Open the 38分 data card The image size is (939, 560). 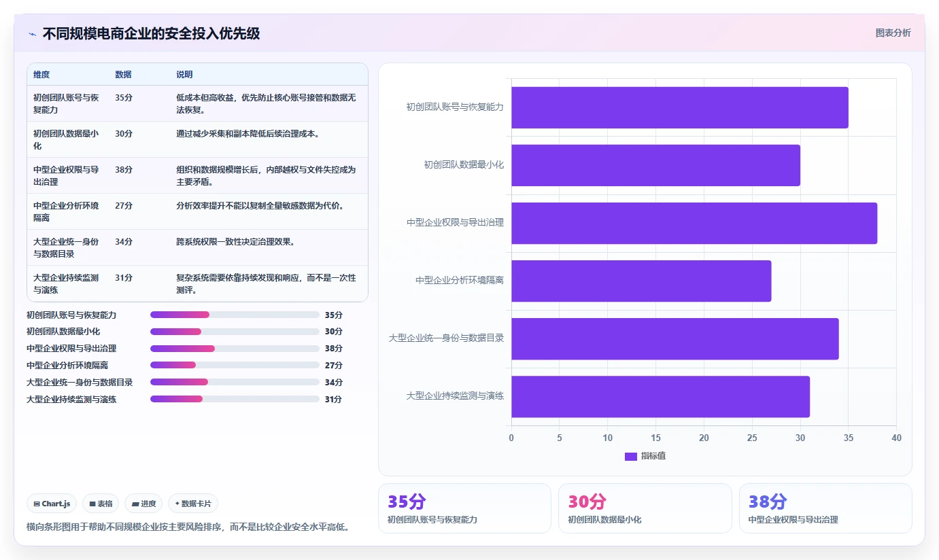[825, 508]
